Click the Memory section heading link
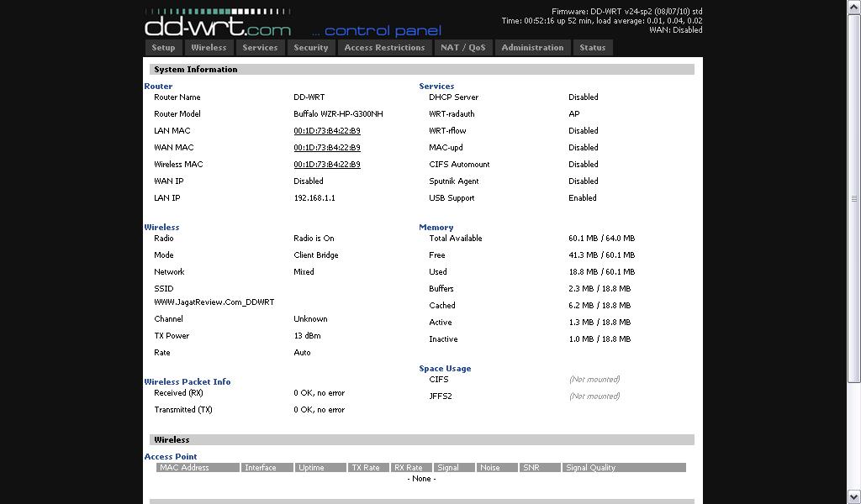This screenshot has width=861, height=504. tap(436, 228)
